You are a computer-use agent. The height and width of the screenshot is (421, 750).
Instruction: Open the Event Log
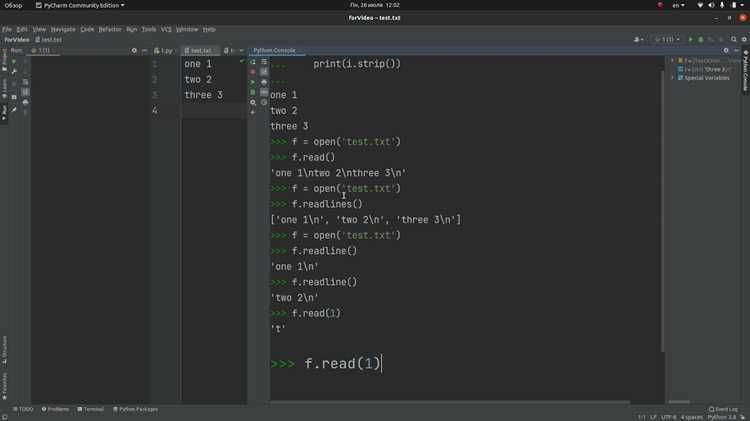723,409
